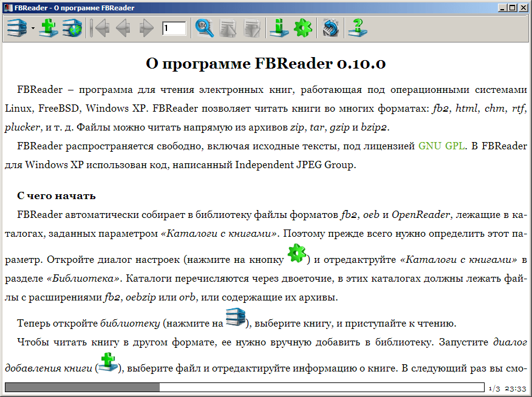Click the text Independent JPEG Group
The width and height of the screenshot is (532, 397).
[295, 165]
